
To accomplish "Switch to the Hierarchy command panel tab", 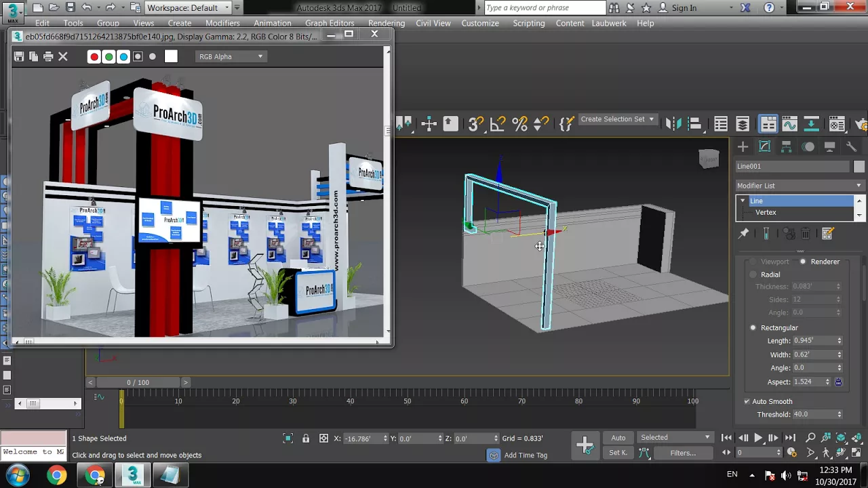I will click(787, 147).
